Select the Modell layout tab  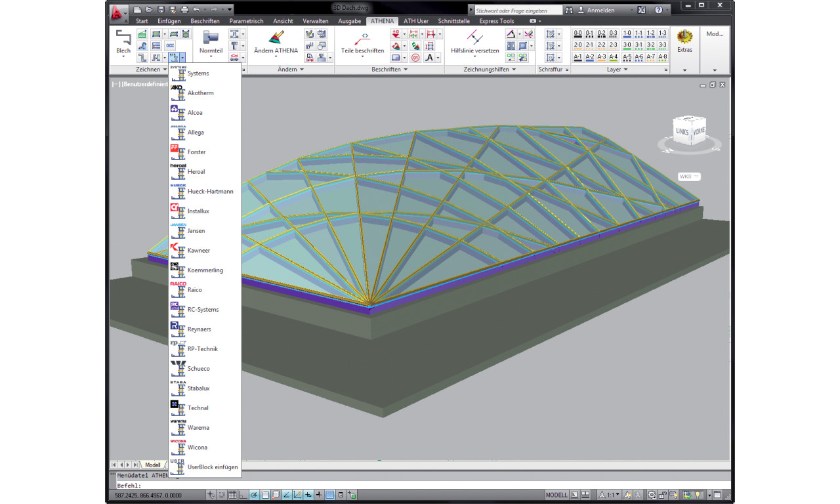[x=152, y=465]
